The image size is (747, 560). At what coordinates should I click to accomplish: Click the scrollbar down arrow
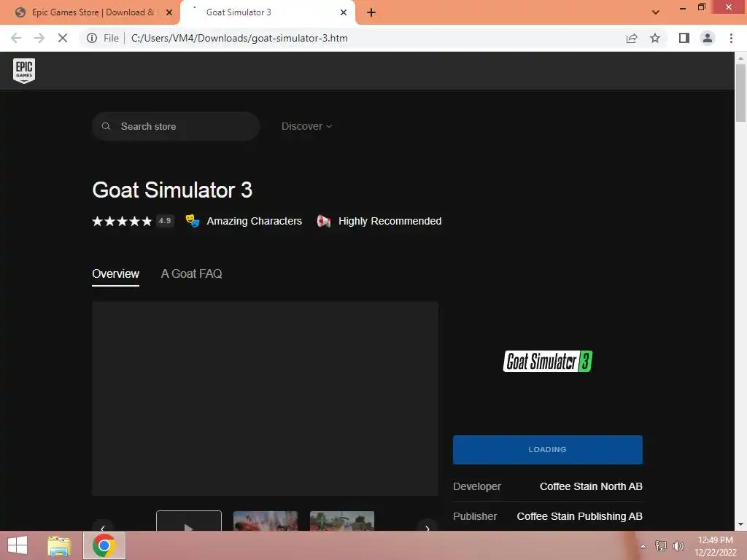[x=740, y=525]
